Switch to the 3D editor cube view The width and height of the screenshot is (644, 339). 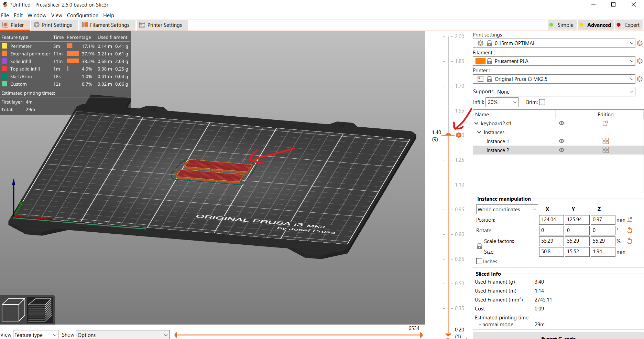coord(13,310)
